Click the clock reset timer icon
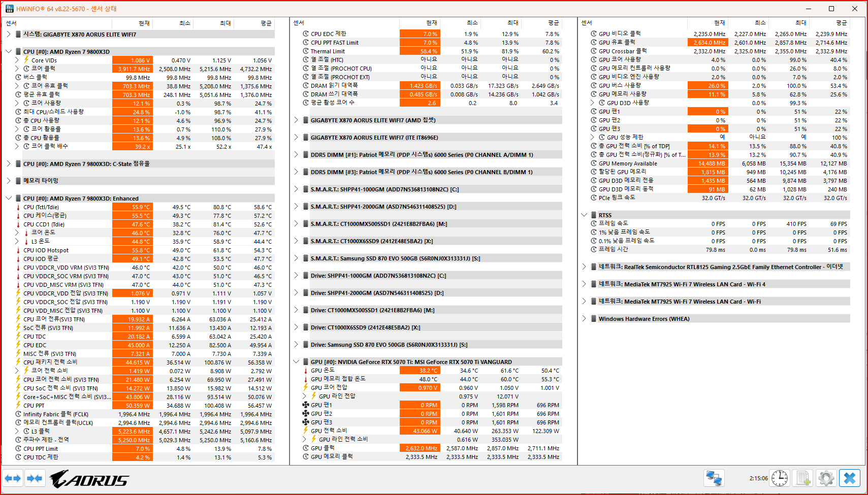The width and height of the screenshot is (868, 495). coord(779,478)
